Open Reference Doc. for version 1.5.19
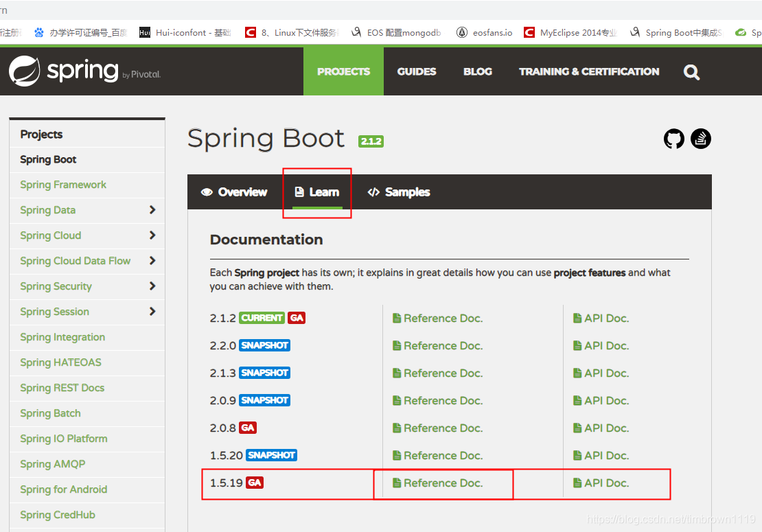 [x=437, y=483]
